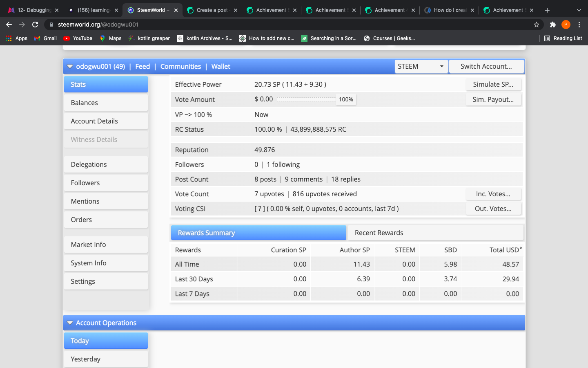Select the Stats sidebar tab
The width and height of the screenshot is (588, 368).
[x=106, y=84]
